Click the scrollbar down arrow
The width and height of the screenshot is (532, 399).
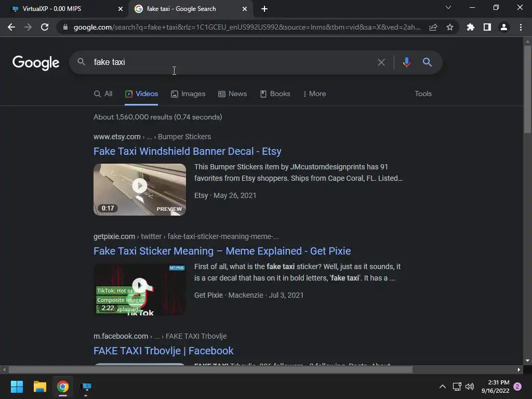527,361
